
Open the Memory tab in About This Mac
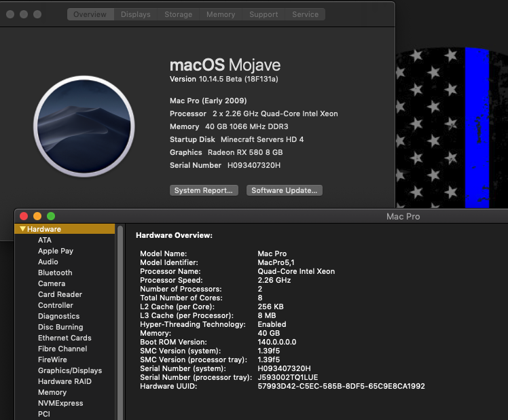pos(221,14)
